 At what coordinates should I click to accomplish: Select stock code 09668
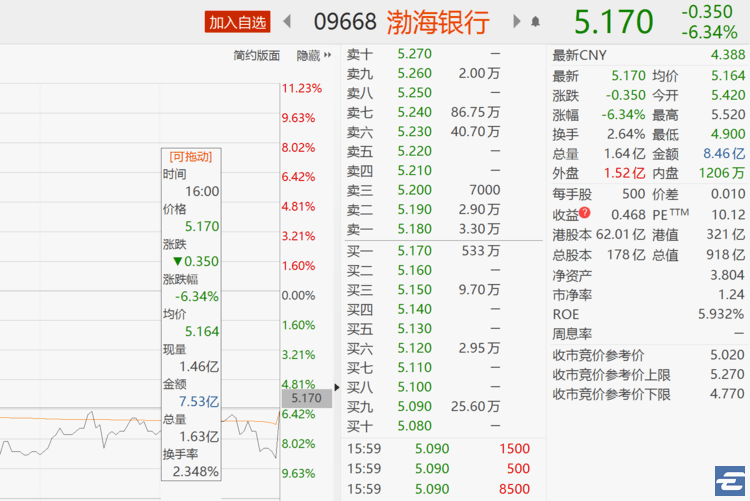[x=345, y=22]
